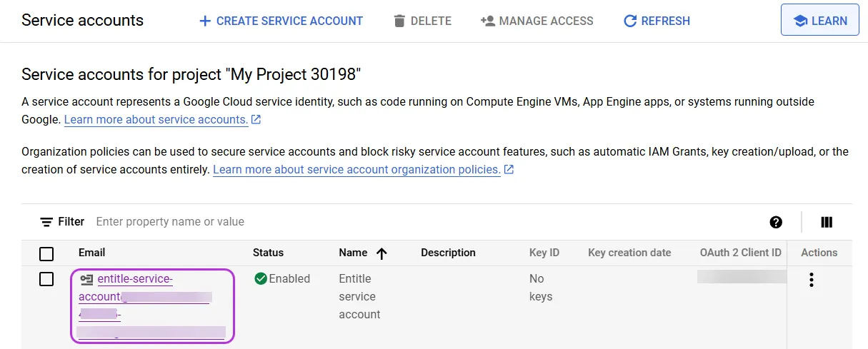The height and width of the screenshot is (349, 868).
Task: Open the Learn panel
Action: [820, 21]
